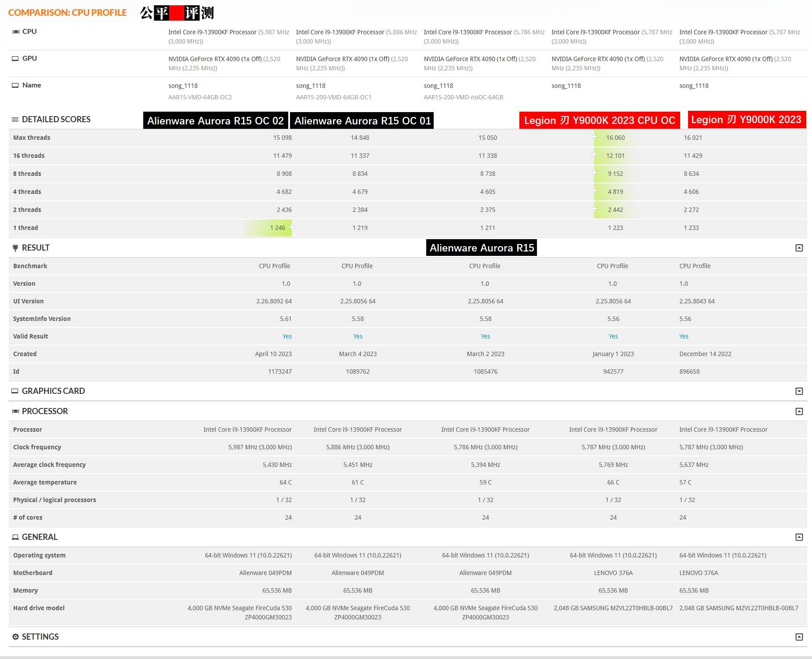
Task: Click the chip icon beside PROCESSOR
Action: coord(15,411)
